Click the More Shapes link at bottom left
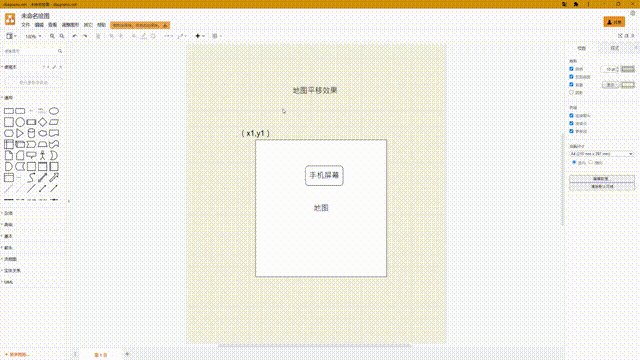Viewport: 640px width, 360px height. pyautogui.click(x=17, y=355)
